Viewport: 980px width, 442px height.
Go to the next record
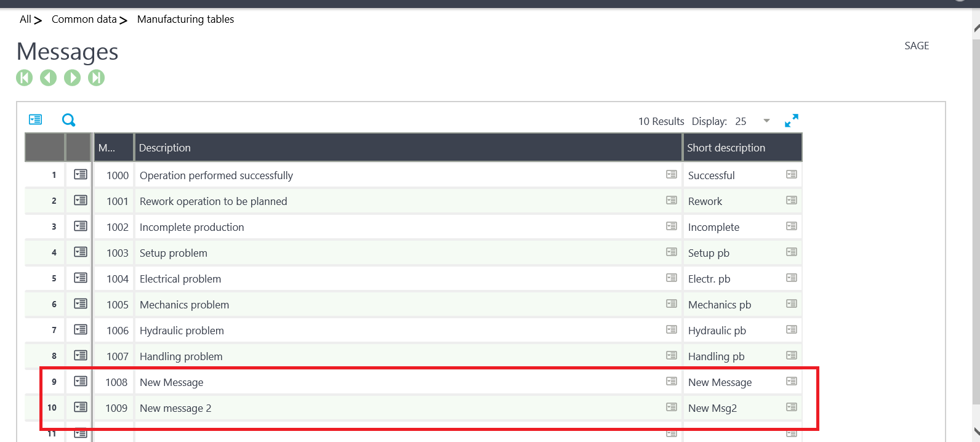click(73, 78)
